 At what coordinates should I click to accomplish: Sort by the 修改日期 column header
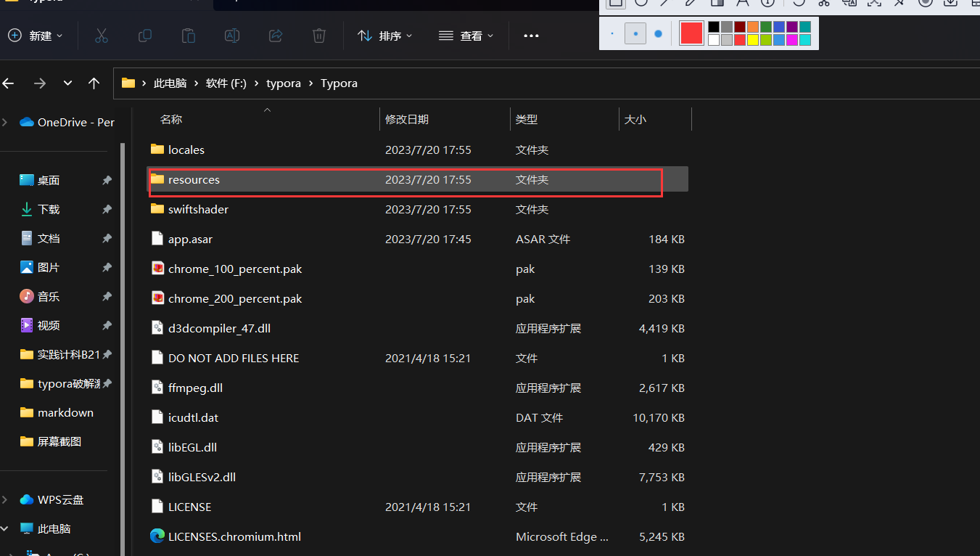[407, 119]
